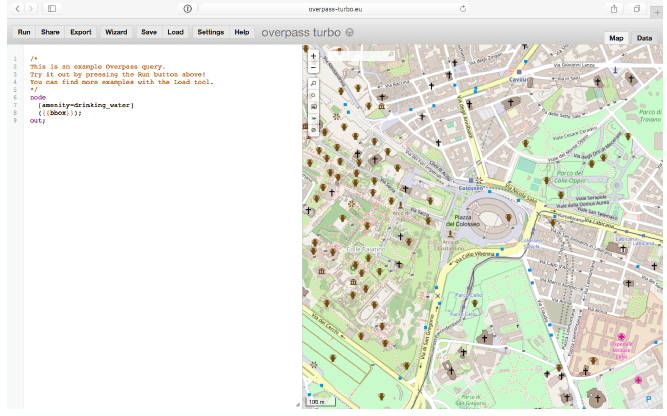Open the Export dialog
This screenshot has width=667, height=416.
(x=81, y=32)
